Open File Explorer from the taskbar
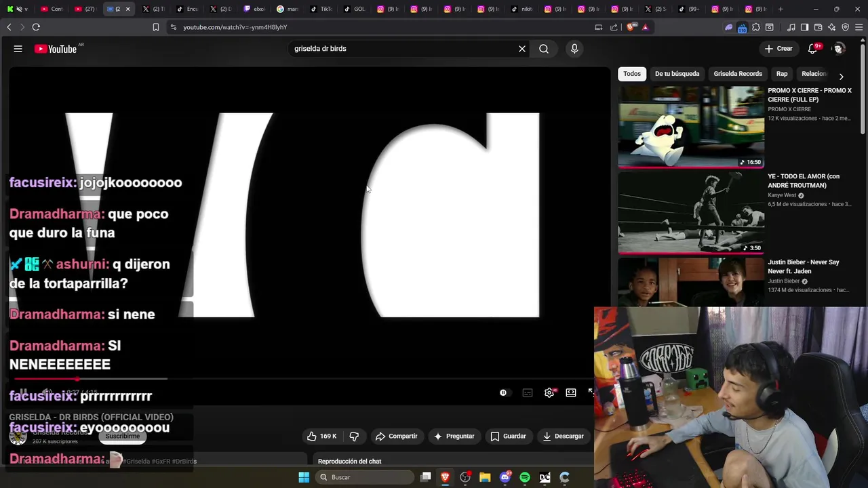The width and height of the screenshot is (868, 488). point(485,477)
